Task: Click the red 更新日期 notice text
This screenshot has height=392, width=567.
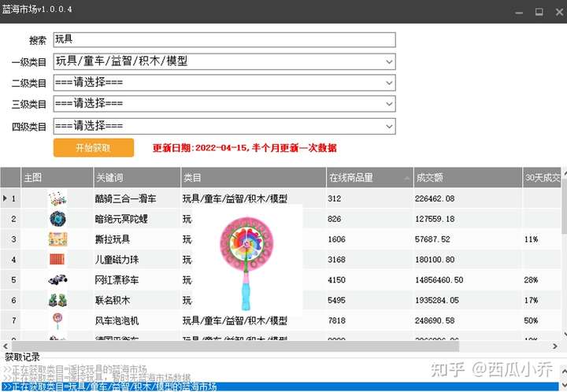Action: pyautogui.click(x=244, y=148)
